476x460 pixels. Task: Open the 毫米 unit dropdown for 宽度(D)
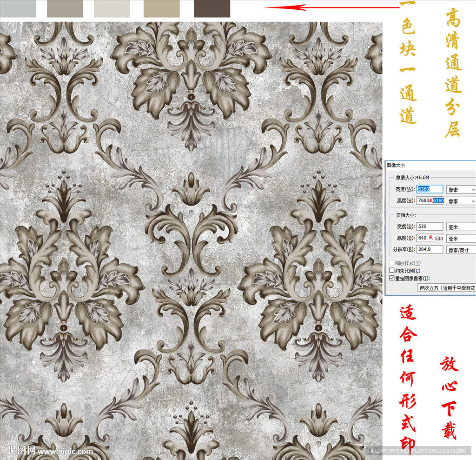coord(461,227)
